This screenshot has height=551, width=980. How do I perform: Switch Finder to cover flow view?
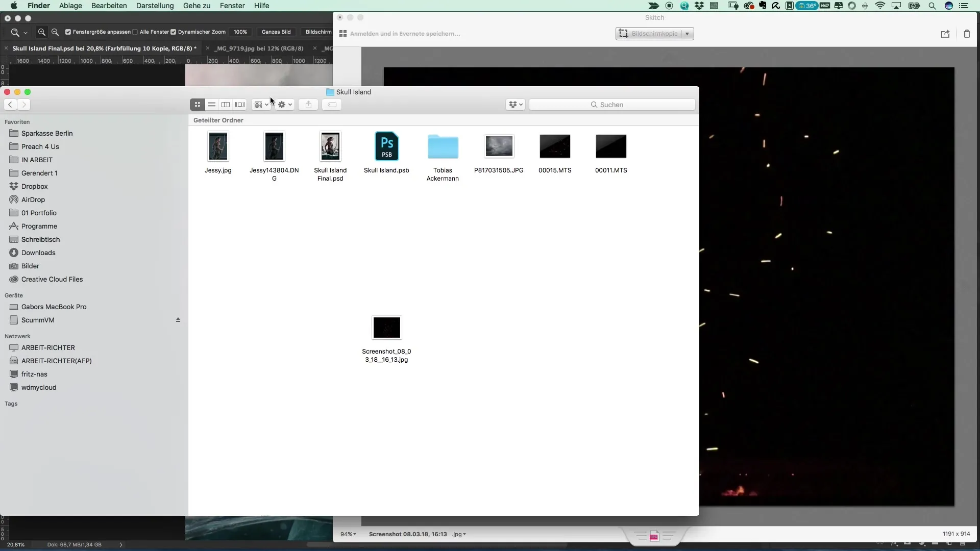click(240, 105)
